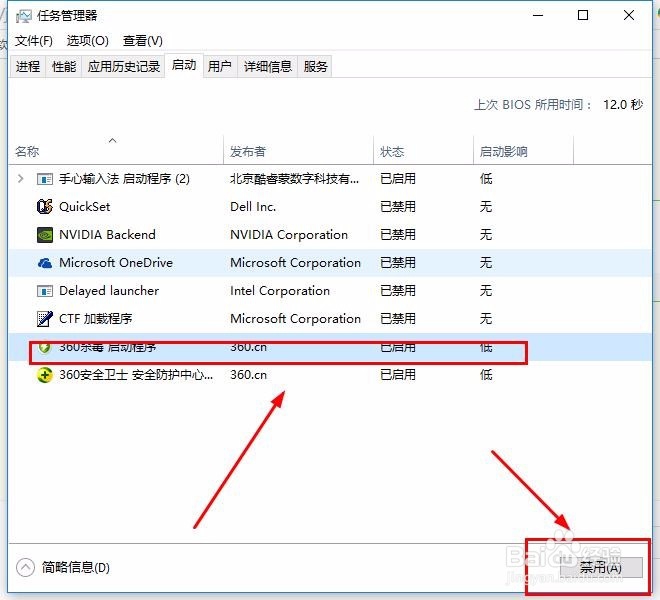
Task: Switch to the 应用历史记录 tab
Action: pos(124,67)
